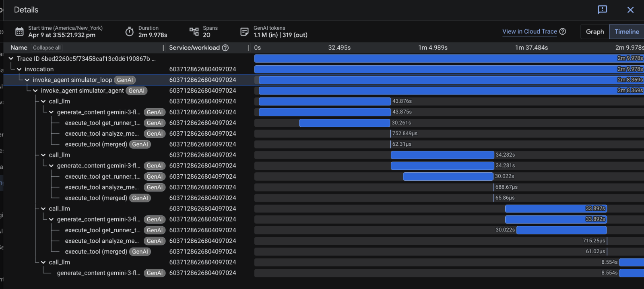Click the Spans hierarchy icon
Image resolution: width=644 pixels, height=289 pixels.
[194, 32]
